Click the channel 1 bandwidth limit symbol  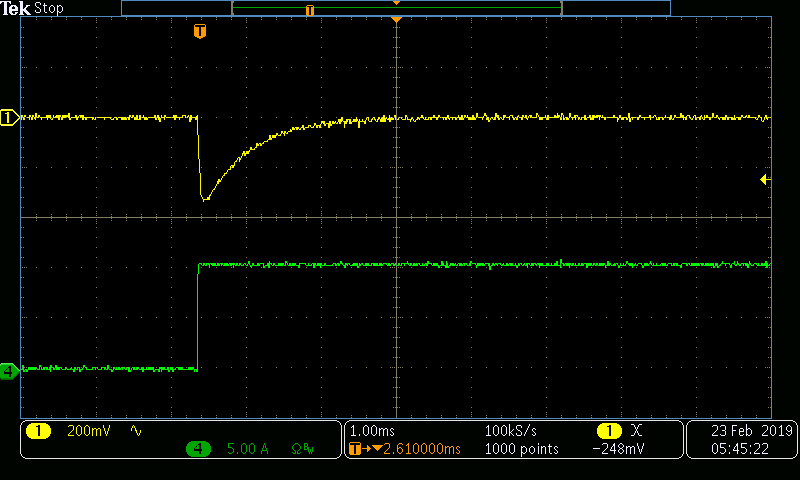pyautogui.click(x=136, y=431)
